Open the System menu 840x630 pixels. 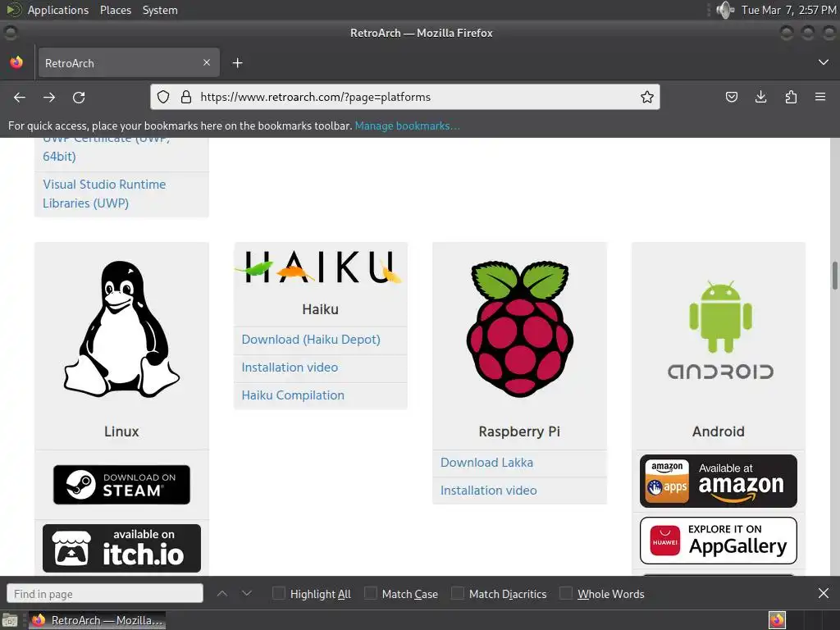pos(160,10)
